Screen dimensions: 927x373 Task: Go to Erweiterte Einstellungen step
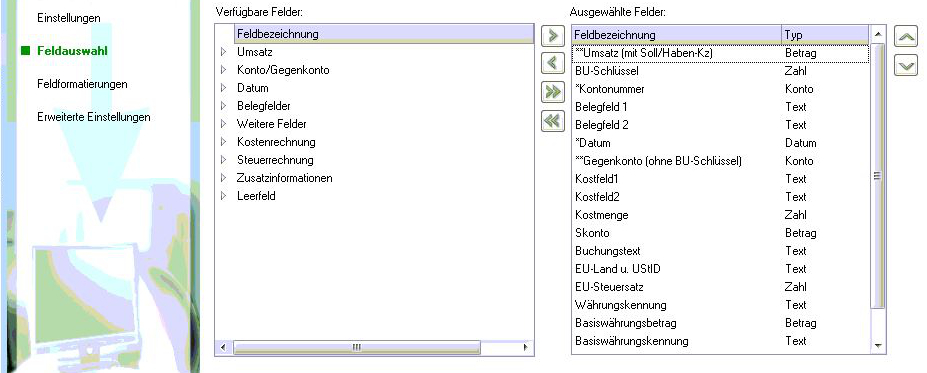pos(93,117)
